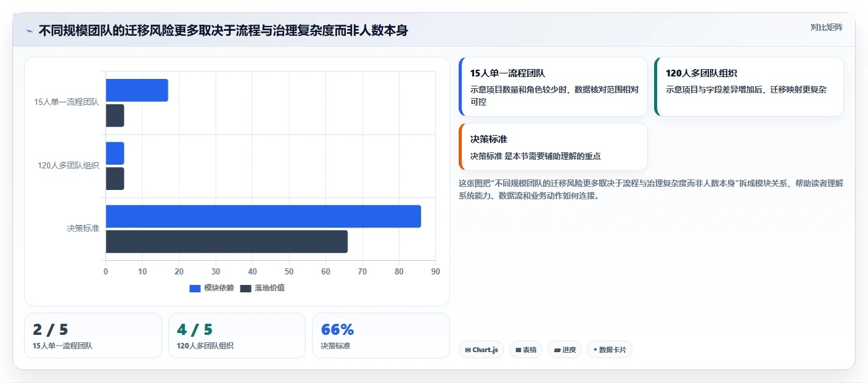This screenshot has height=383, width=868.
Task: Click the 决策标准 y-axis label
Action: click(x=83, y=229)
